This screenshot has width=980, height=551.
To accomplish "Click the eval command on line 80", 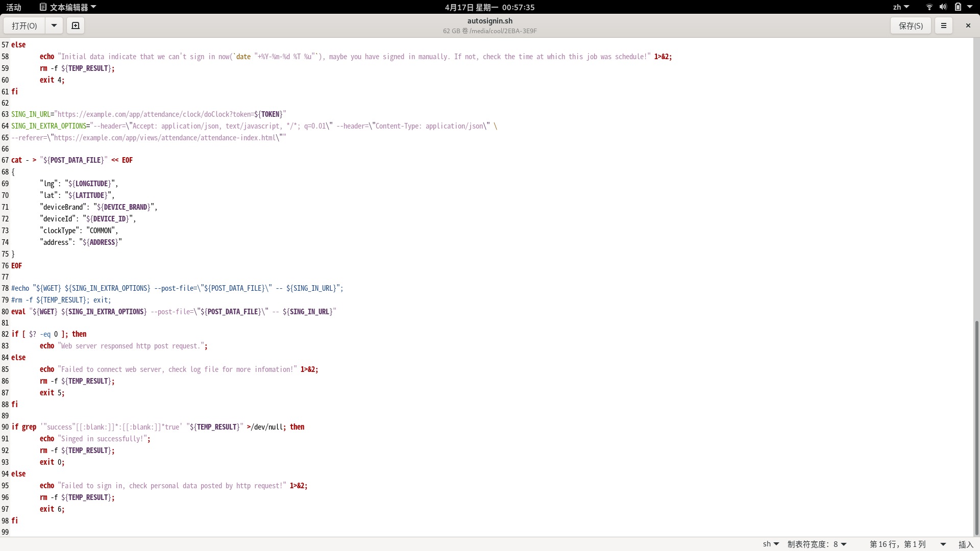I will [x=18, y=312].
